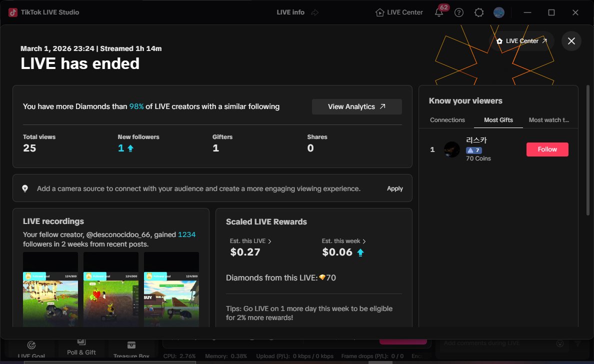Image resolution: width=594 pixels, height=364 pixels.
Task: Open the notifications bell with 62 badge
Action: click(439, 12)
